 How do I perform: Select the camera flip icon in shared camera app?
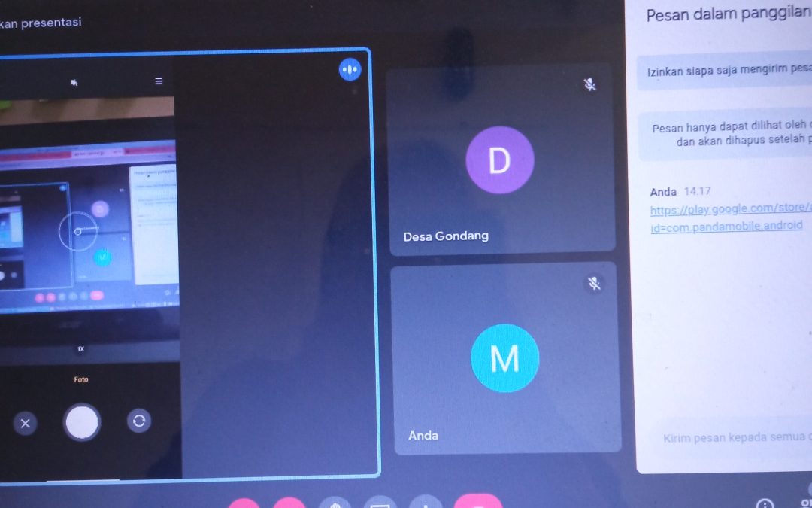click(x=139, y=421)
